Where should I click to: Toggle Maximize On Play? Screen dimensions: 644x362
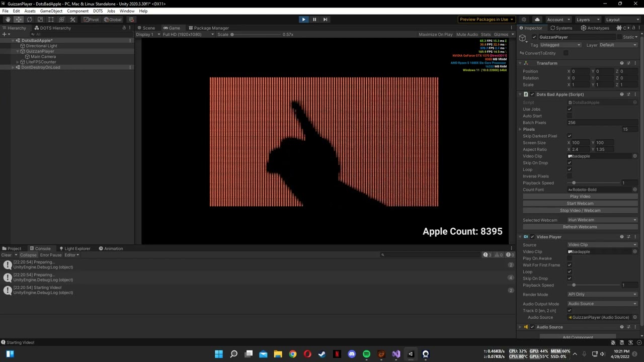436,35
